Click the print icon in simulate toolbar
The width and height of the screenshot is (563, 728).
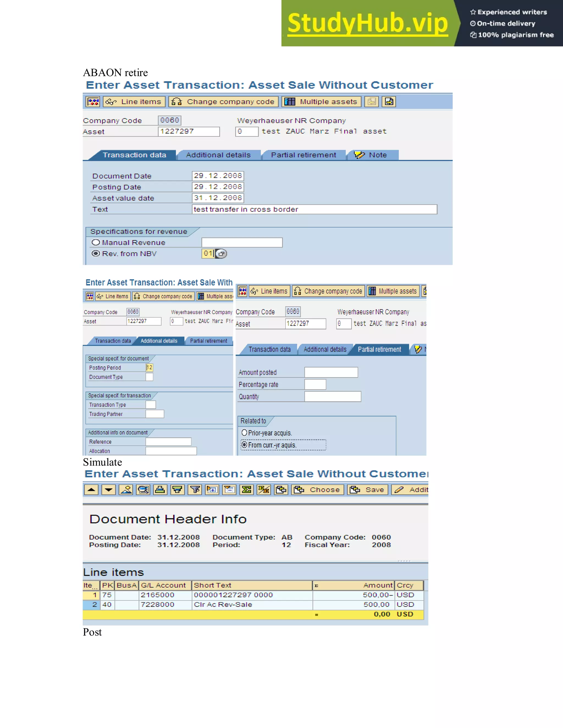click(161, 490)
